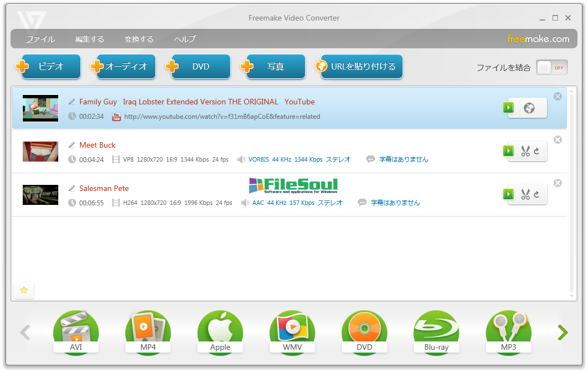Pick the MP3 conversion icon
Screen dimensions: 588x372
[x=509, y=332]
